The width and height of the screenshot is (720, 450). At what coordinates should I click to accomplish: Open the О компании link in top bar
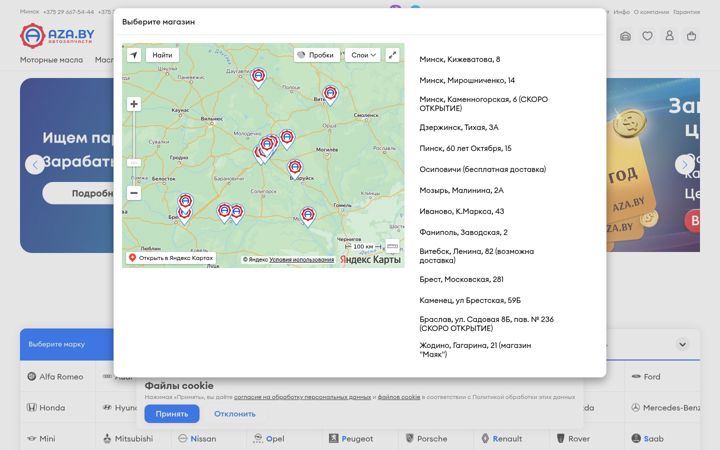click(651, 12)
